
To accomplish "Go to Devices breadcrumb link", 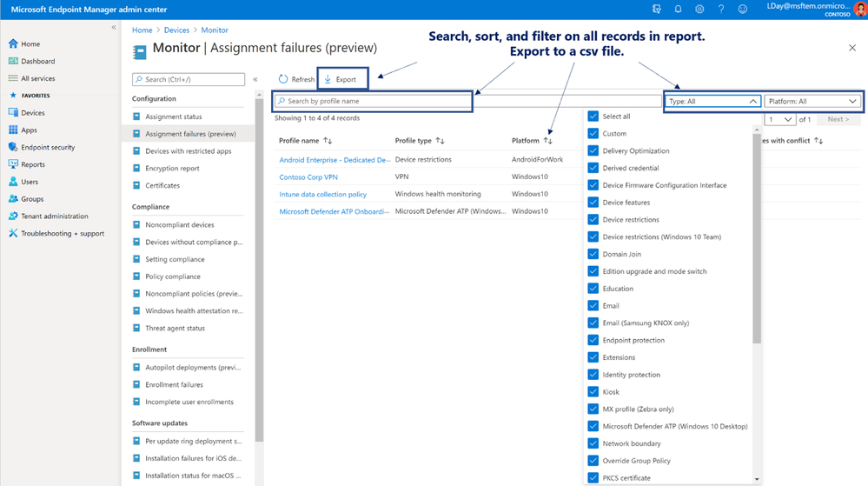I will click(x=176, y=30).
